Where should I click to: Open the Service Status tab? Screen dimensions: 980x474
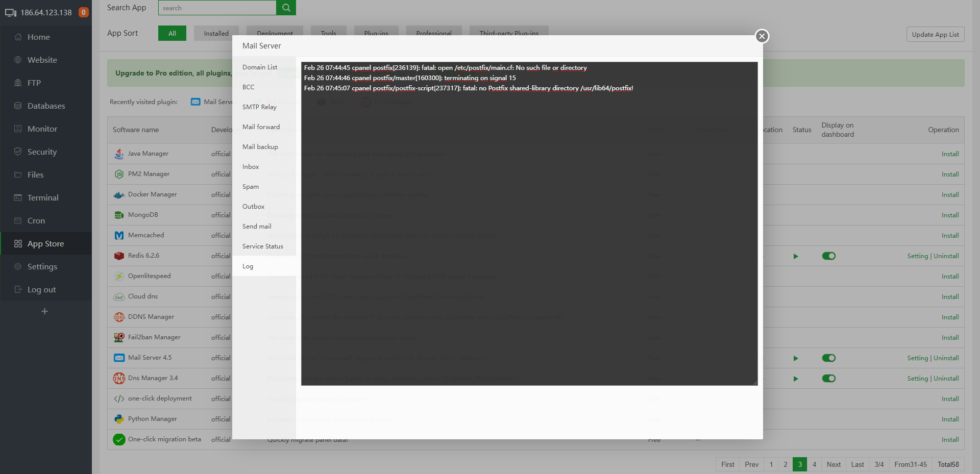click(x=263, y=246)
